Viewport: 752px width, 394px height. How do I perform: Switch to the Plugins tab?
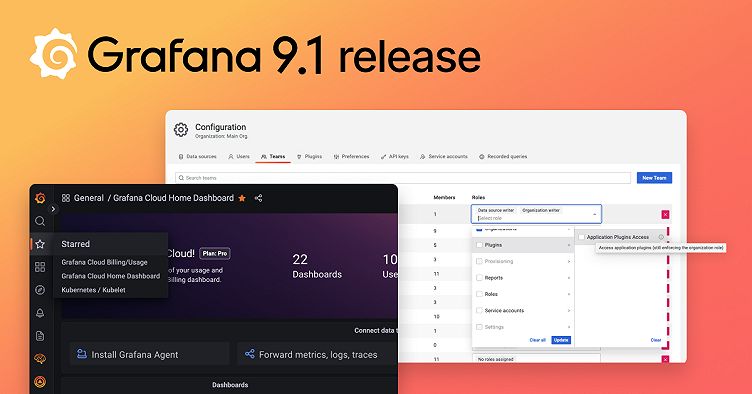(x=309, y=157)
